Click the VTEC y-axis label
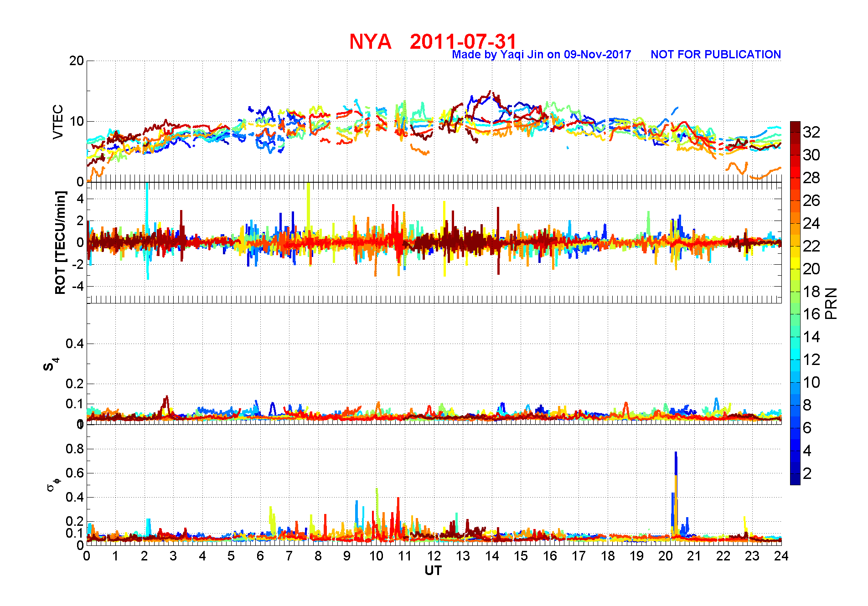The image size is (868, 606). 58,122
